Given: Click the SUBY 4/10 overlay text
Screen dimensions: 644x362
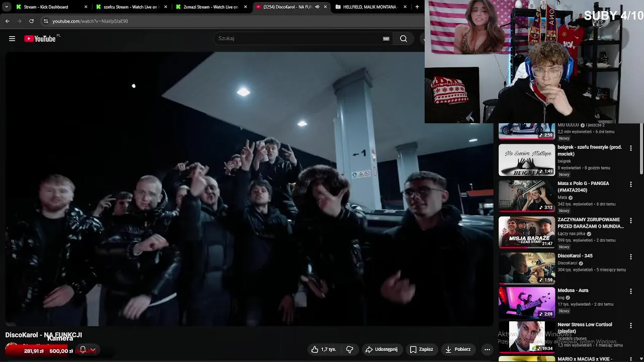Looking at the screenshot, I should [x=613, y=16].
